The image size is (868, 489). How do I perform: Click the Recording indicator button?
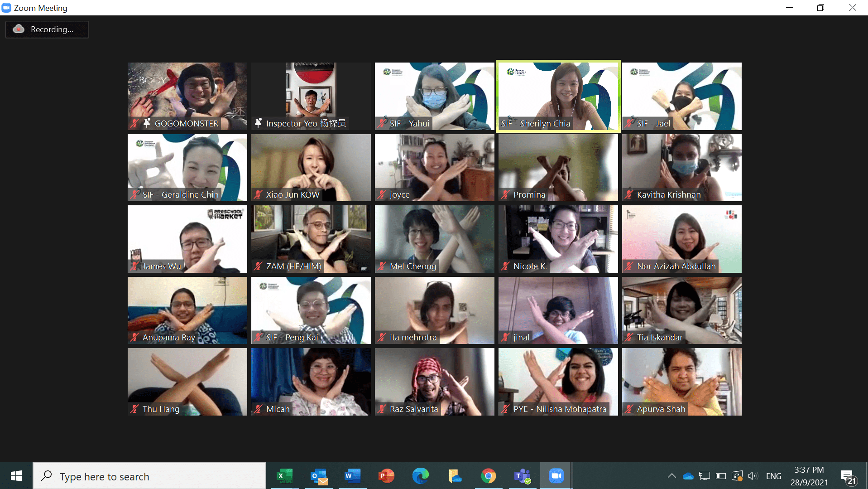[47, 29]
